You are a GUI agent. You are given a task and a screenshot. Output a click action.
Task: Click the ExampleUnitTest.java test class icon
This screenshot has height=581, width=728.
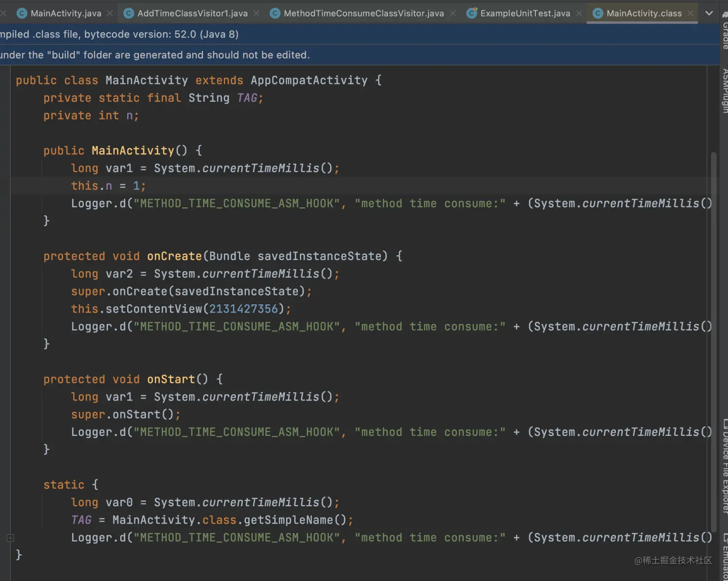pos(471,13)
